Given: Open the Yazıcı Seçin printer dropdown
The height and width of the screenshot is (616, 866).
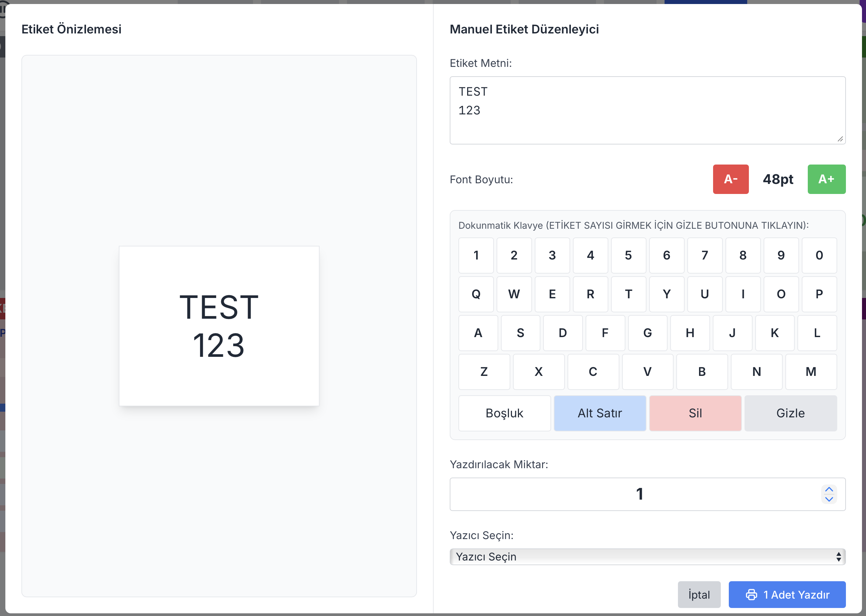Looking at the screenshot, I should (x=647, y=556).
